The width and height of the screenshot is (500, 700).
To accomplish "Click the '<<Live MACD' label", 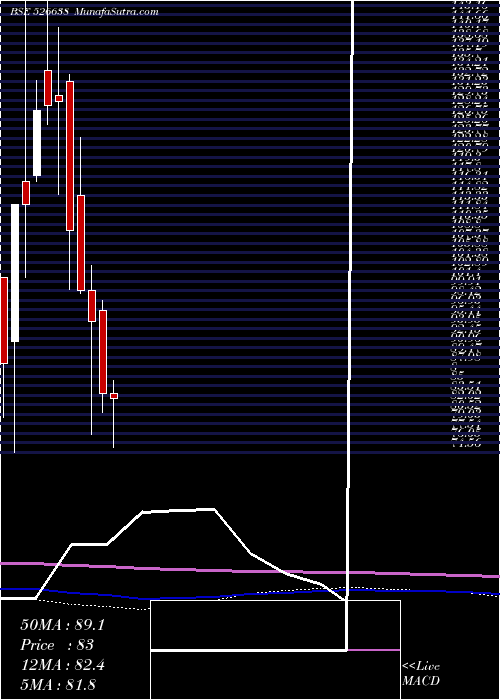I will pyautogui.click(x=421, y=674).
